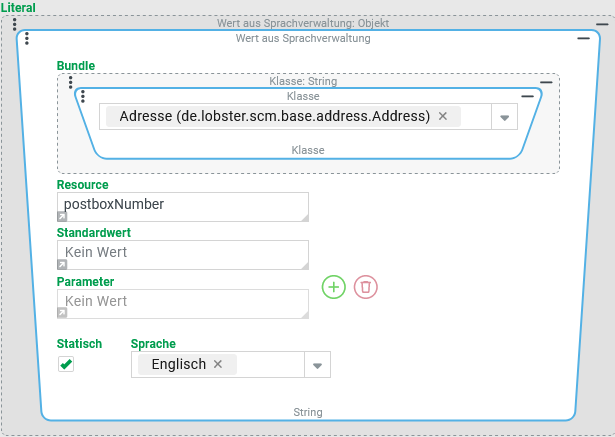Click the three-dot handle of inner Klasse block

pyautogui.click(x=83, y=97)
